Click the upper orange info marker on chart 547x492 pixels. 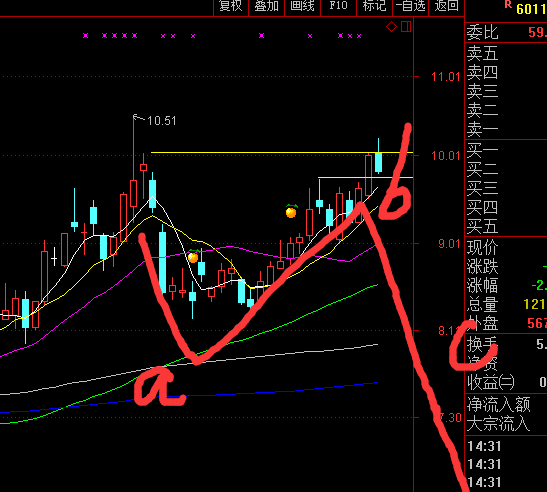tap(291, 211)
